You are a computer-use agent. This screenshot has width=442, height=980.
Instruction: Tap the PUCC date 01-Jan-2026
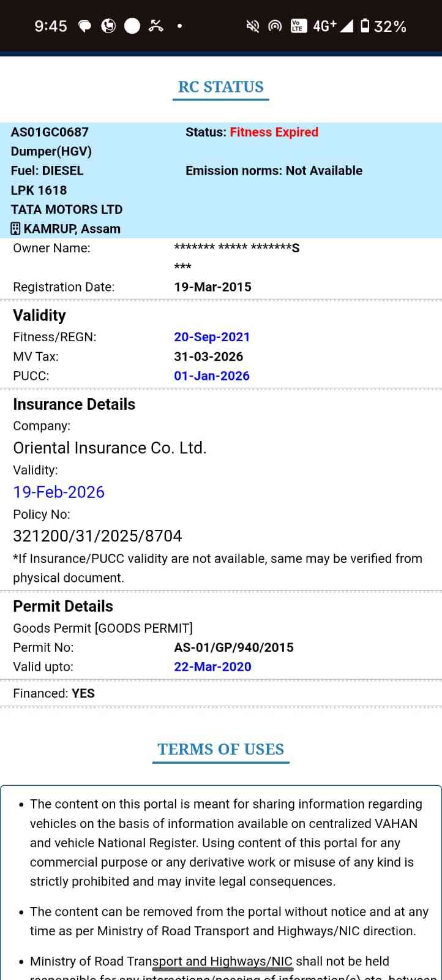coord(212,376)
